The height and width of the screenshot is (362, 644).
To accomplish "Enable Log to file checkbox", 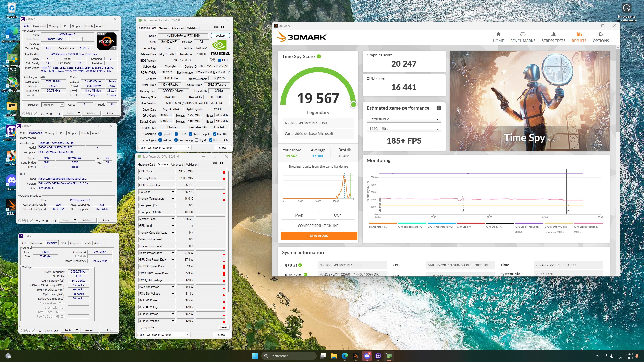I will (140, 327).
